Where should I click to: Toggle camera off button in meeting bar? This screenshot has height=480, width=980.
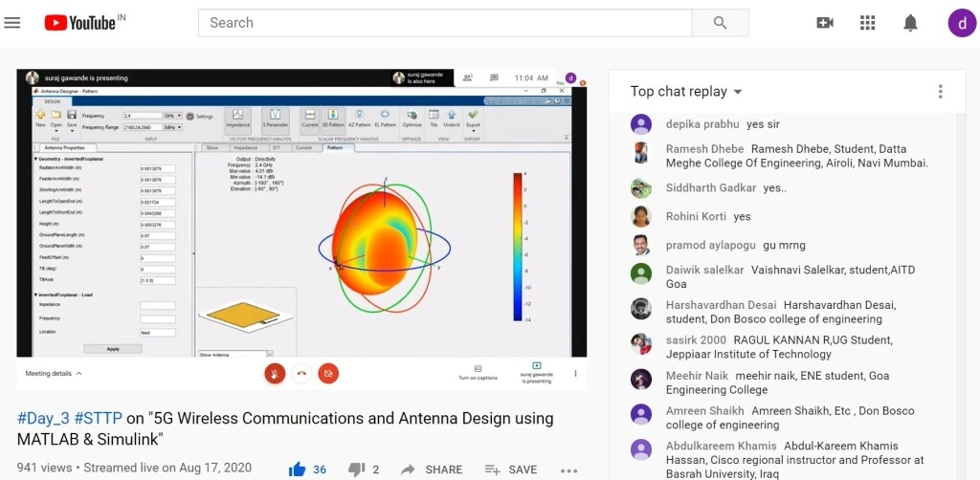(x=328, y=373)
